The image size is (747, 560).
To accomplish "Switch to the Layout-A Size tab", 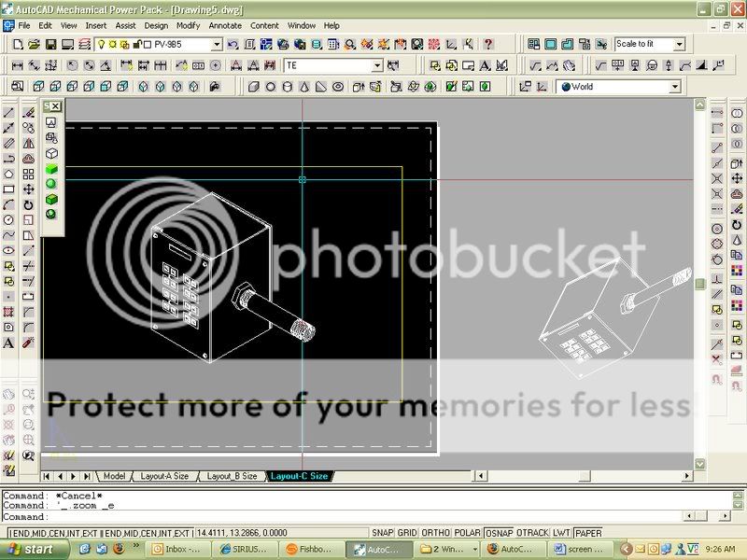I will pos(164,476).
